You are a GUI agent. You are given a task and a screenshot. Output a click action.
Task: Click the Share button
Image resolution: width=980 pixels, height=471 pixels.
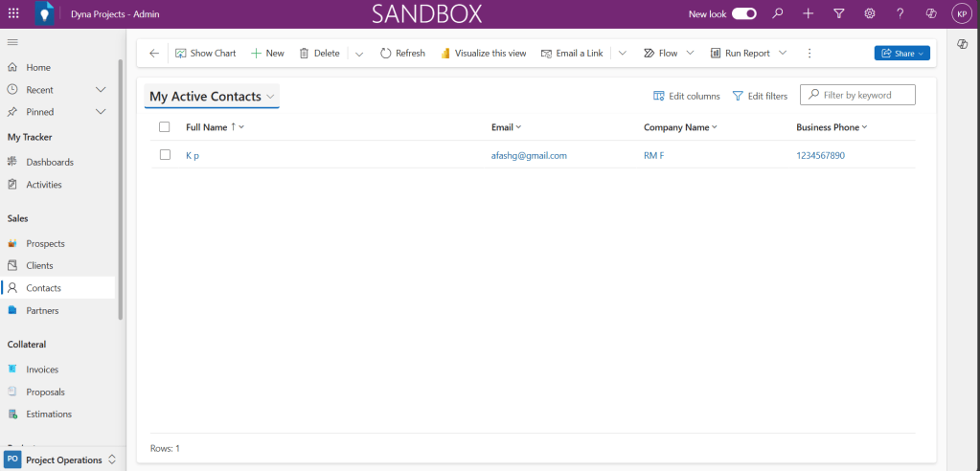point(901,54)
